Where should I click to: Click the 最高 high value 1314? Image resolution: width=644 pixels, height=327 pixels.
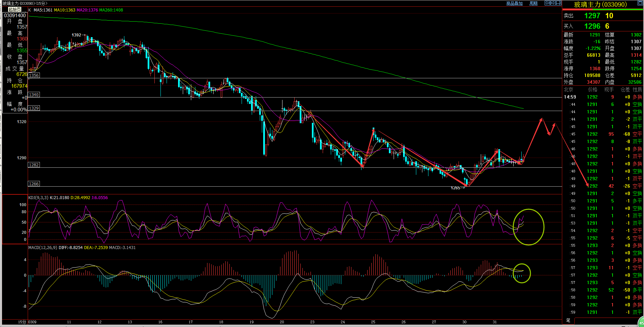click(636, 55)
